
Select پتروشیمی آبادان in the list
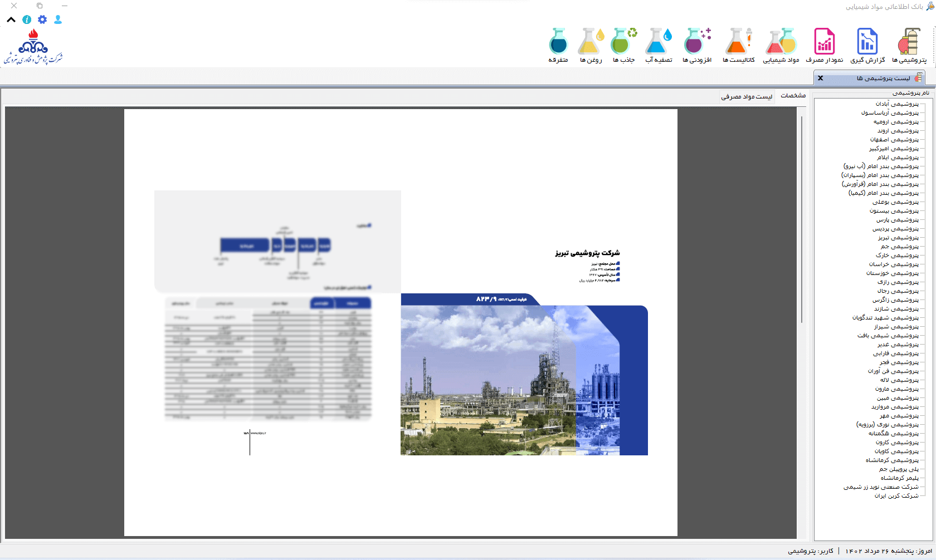(897, 104)
